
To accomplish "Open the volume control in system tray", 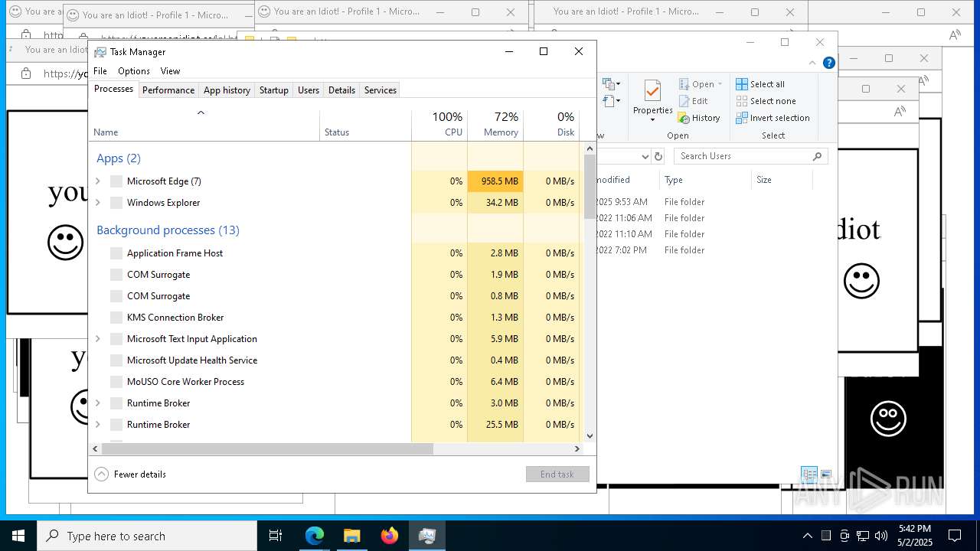I will point(881,536).
